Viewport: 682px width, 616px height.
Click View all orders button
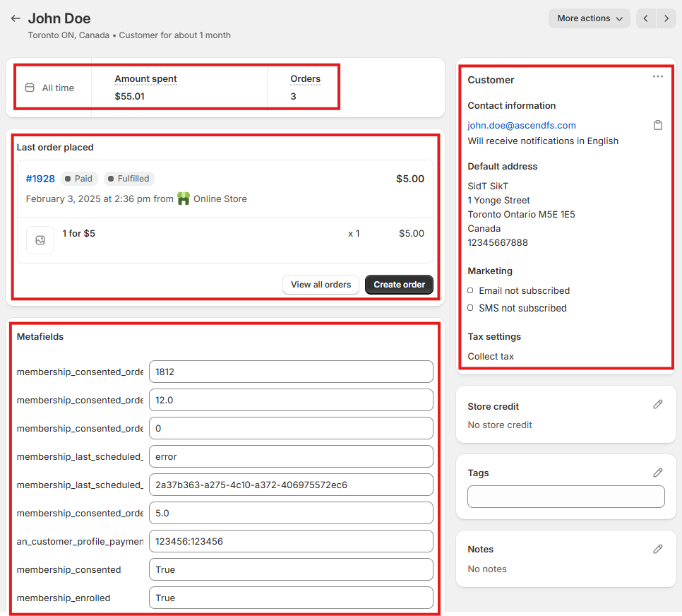tap(321, 285)
